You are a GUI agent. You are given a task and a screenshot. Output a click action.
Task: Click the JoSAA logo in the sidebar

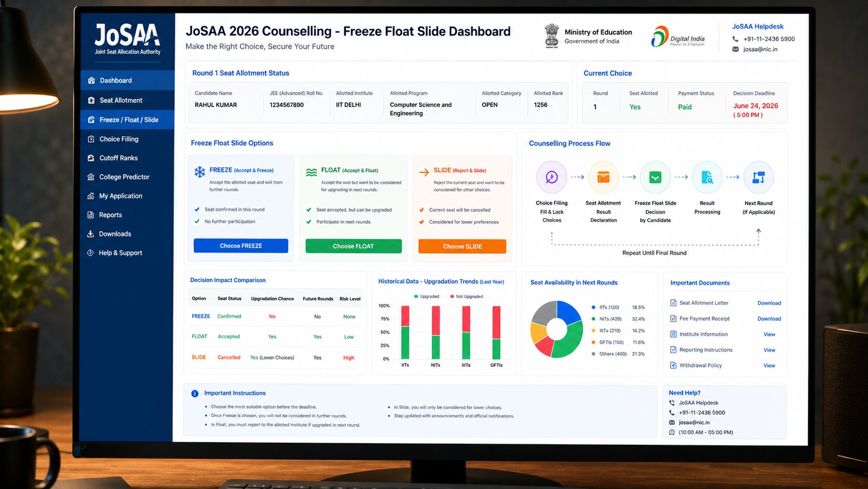pos(127,39)
